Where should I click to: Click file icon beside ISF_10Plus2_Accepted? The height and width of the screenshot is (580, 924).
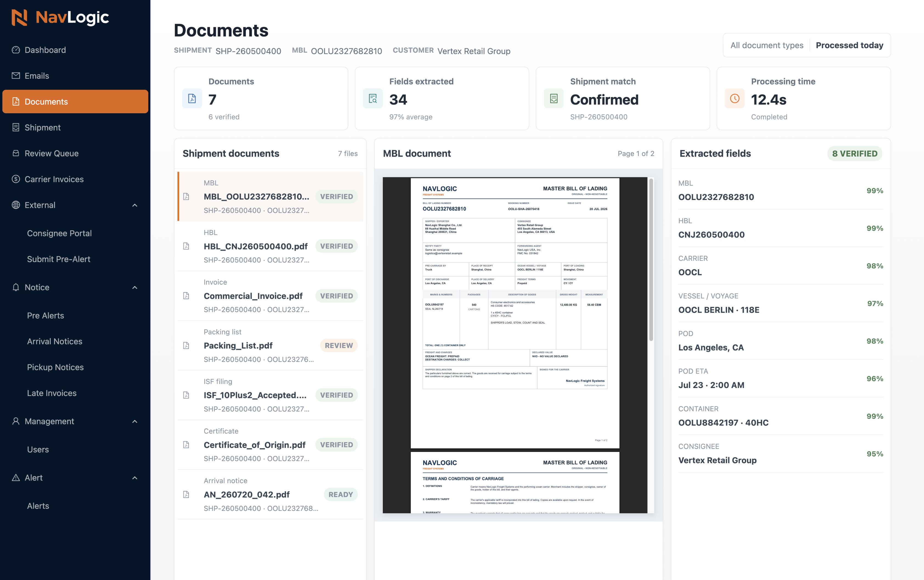(186, 395)
